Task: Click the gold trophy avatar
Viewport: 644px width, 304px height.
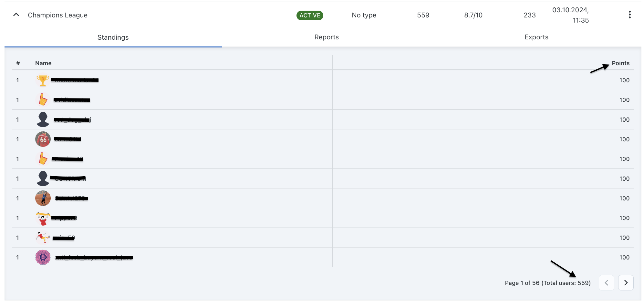Action: tap(43, 80)
